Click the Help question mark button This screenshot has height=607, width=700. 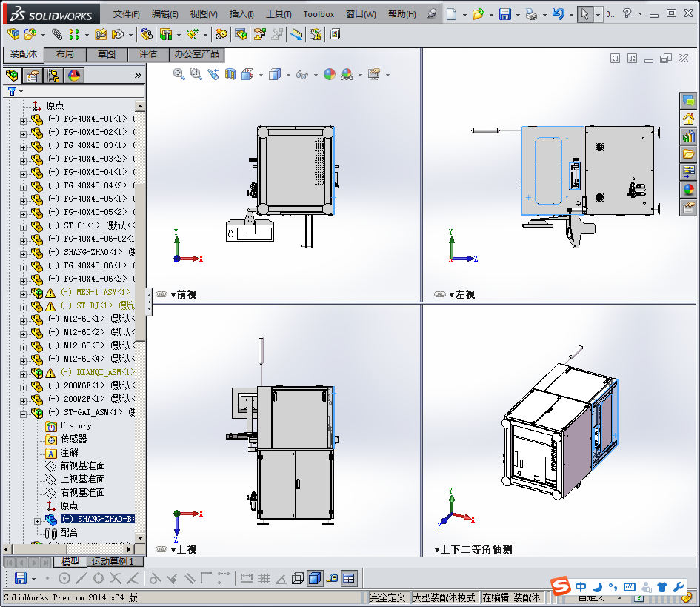pyautogui.click(x=627, y=13)
